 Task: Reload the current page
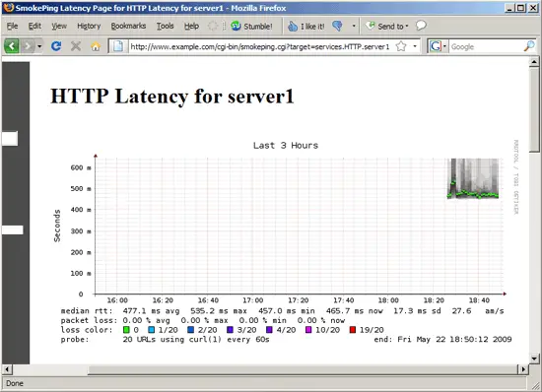click(56, 46)
